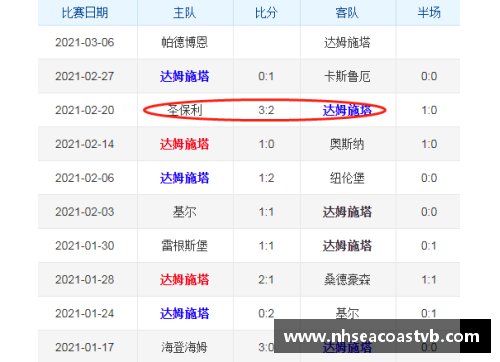Select the 2:1 score

click(266, 280)
